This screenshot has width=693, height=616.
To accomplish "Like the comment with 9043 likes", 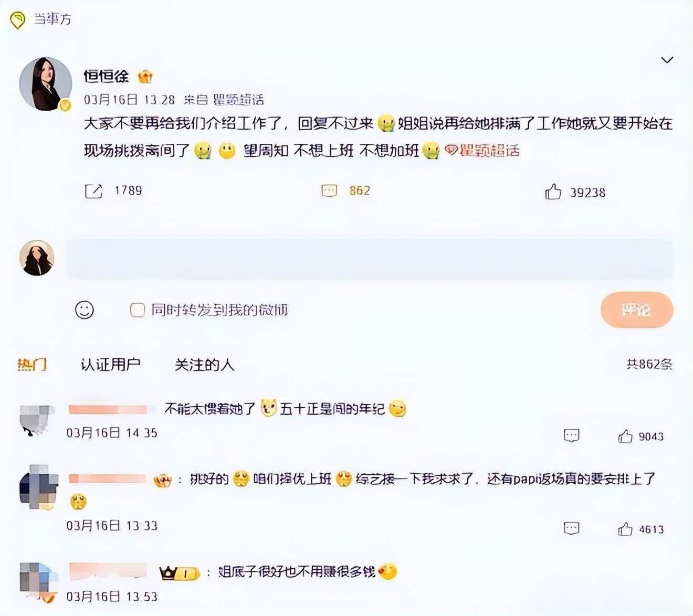I will [625, 436].
